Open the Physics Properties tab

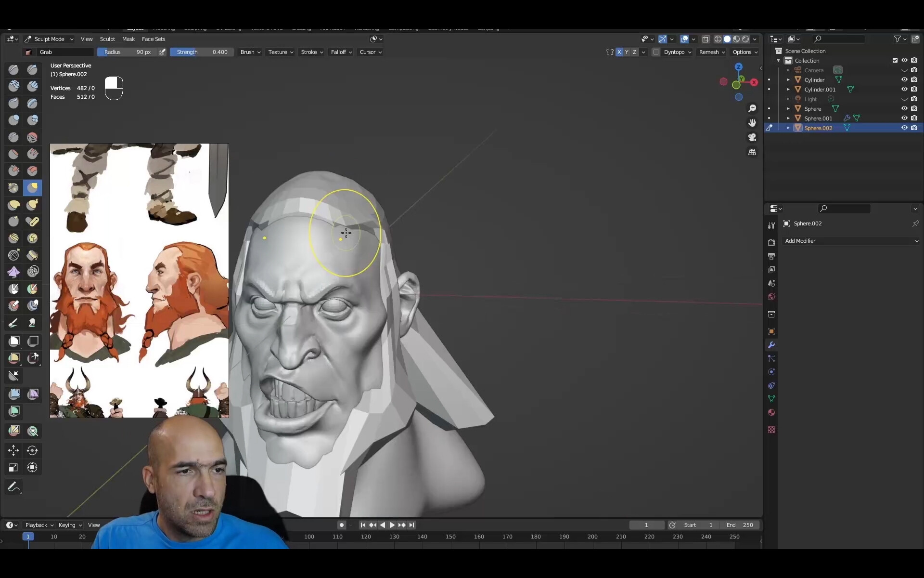tap(771, 372)
